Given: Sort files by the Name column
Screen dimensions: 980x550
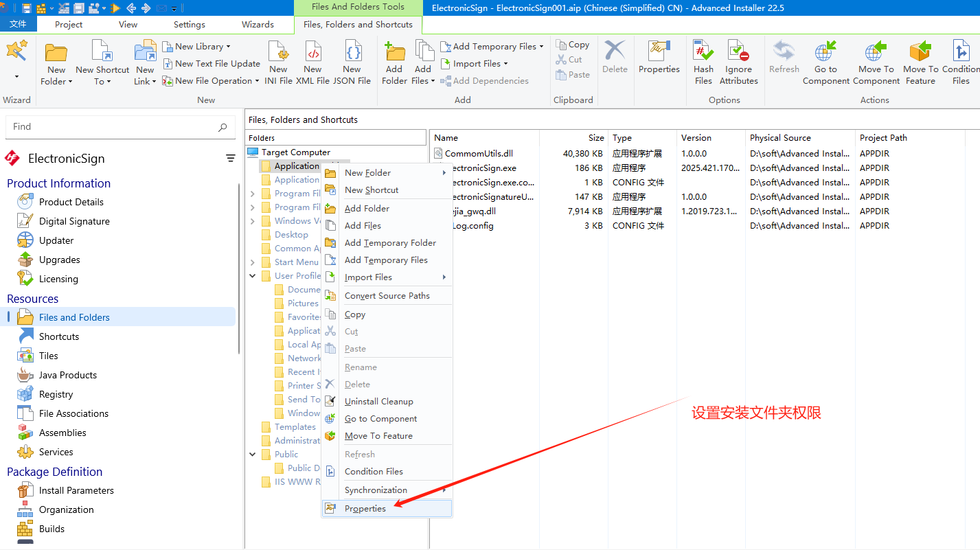Looking at the screenshot, I should coord(484,137).
